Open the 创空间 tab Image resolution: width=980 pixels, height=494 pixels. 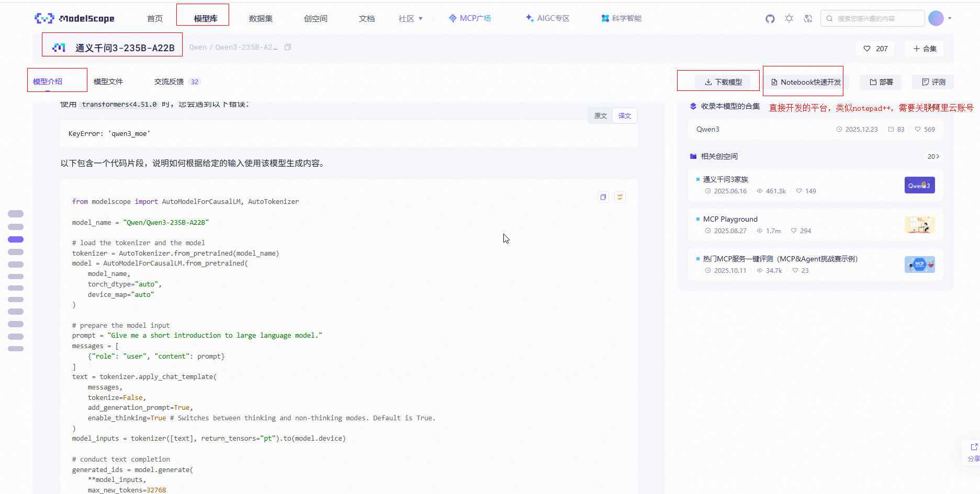tap(316, 19)
